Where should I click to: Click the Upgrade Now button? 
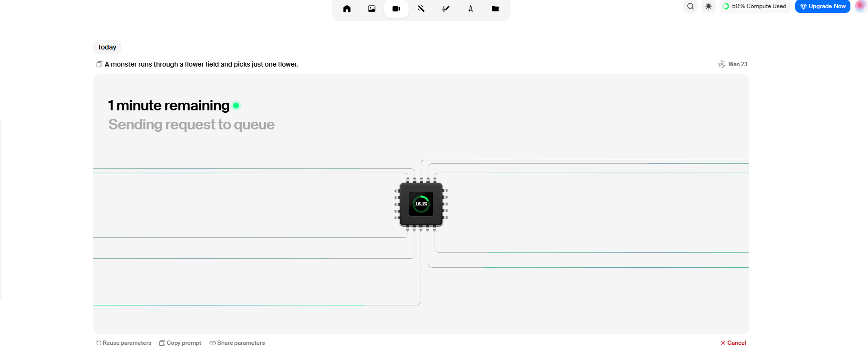click(x=823, y=6)
